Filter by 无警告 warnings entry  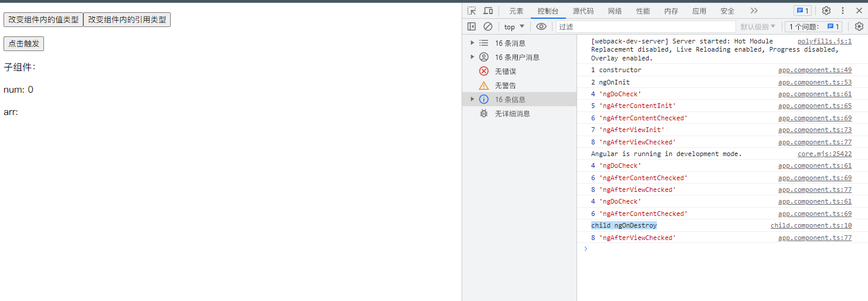click(505, 85)
